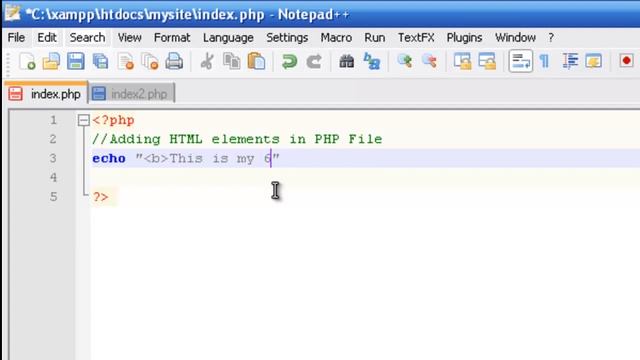Open the Replace dialog icon

[x=371, y=62]
